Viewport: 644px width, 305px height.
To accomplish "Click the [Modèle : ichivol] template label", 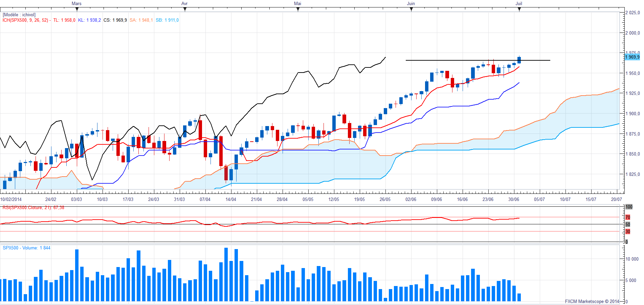I will 19,15.
